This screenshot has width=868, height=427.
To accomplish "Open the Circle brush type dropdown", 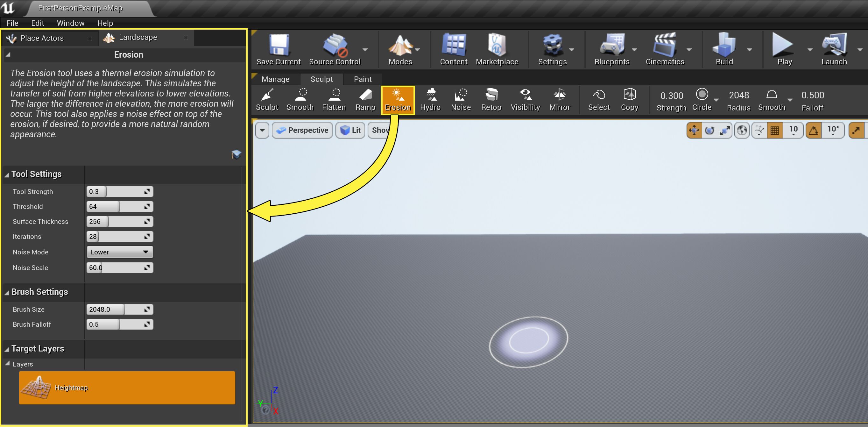I will click(x=717, y=100).
